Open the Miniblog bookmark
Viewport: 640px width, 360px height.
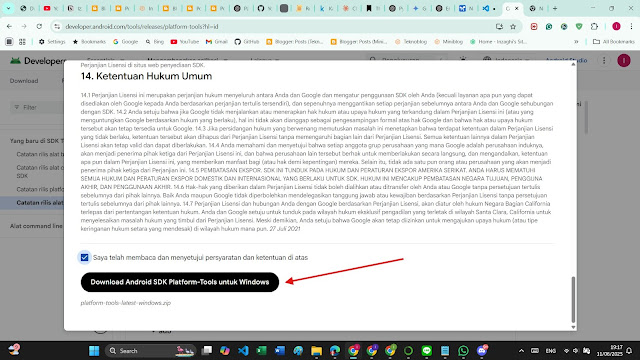(x=449, y=42)
